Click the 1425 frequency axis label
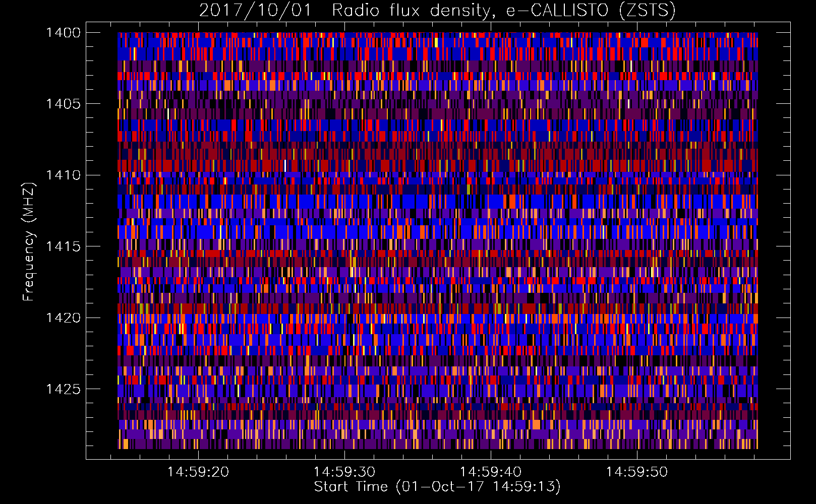The width and height of the screenshot is (816, 504). tap(63, 389)
